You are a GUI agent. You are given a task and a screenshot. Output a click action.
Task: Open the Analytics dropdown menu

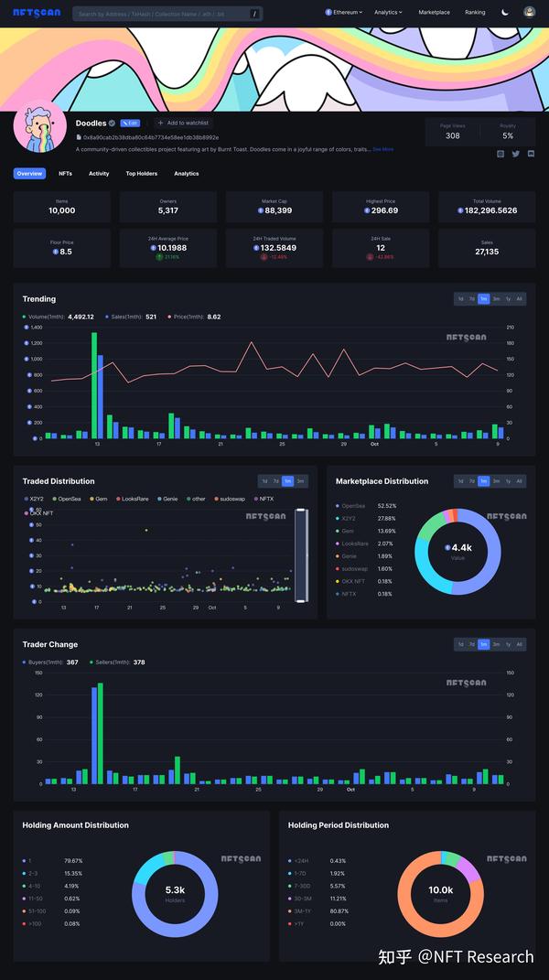click(x=388, y=12)
